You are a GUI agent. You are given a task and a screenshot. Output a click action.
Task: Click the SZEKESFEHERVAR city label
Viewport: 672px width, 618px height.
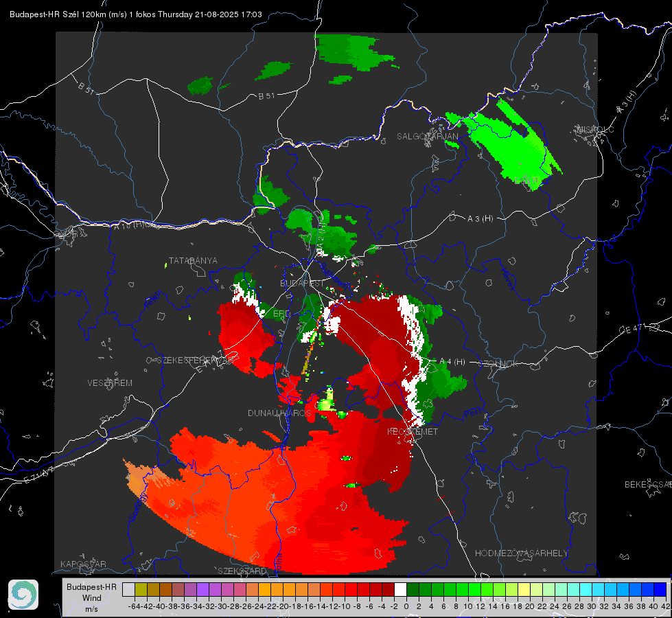(196, 360)
